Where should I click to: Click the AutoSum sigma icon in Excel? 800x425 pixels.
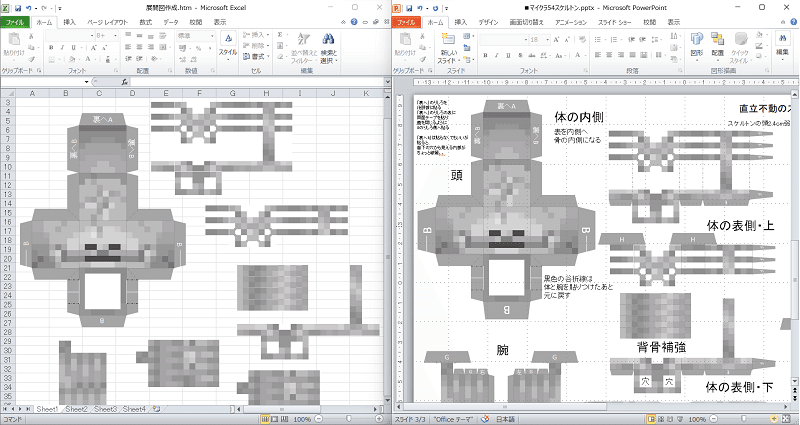coord(280,35)
